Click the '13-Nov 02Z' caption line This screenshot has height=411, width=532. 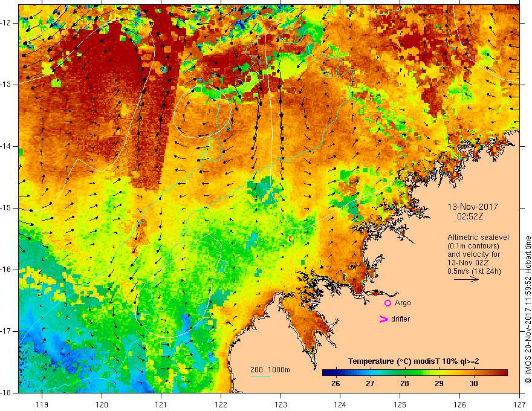click(468, 263)
